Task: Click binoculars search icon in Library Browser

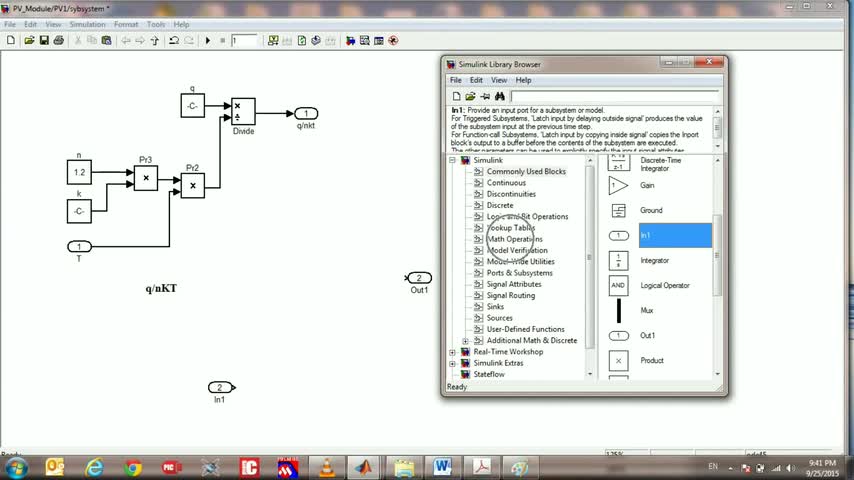Action: 499,96
